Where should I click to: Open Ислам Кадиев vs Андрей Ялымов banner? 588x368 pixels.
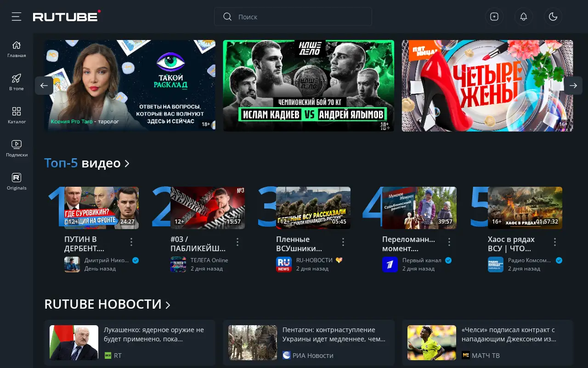[x=309, y=86]
